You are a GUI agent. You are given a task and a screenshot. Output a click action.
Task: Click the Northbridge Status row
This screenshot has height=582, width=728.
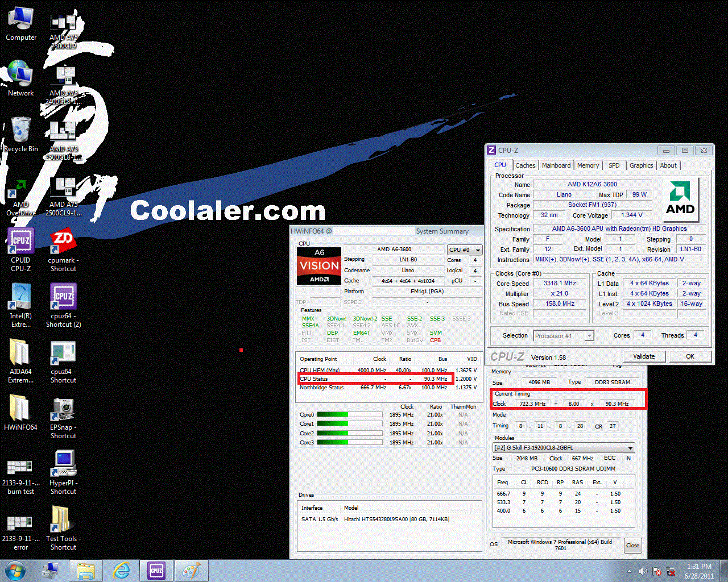388,388
